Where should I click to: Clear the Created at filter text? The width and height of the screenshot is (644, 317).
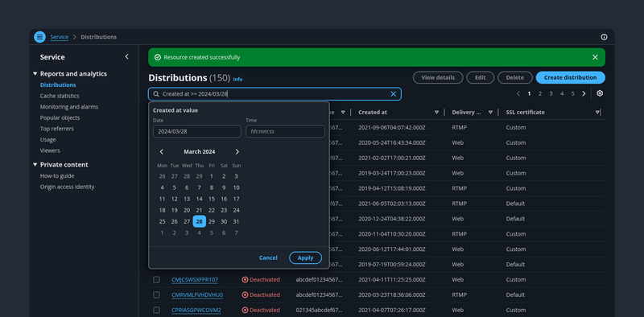tap(393, 94)
